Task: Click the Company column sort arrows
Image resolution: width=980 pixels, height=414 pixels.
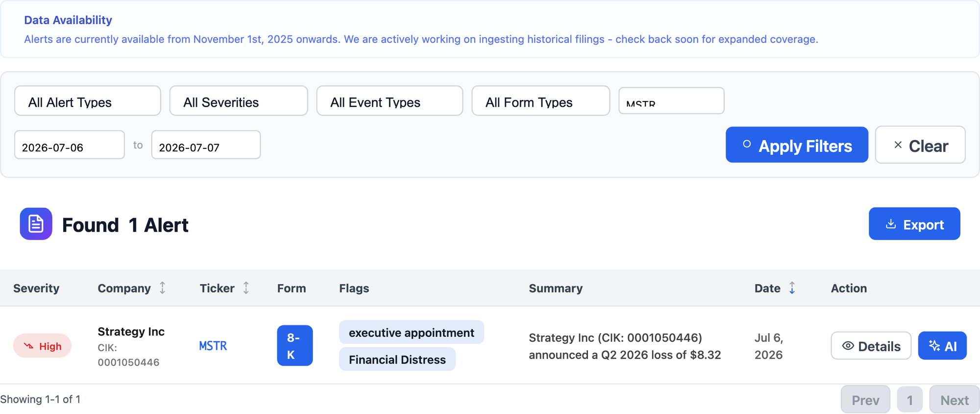Action: click(x=162, y=288)
